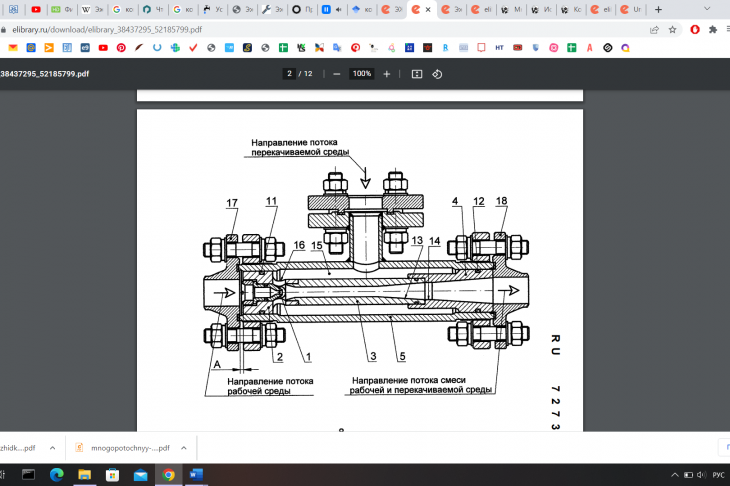Screen dimensions: 730x486
Task: Open the red checkmark bookmark
Action: tap(193, 47)
